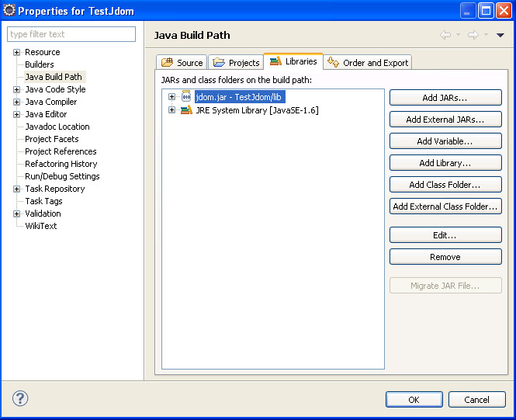Remove the selected library entry
The height and width of the screenshot is (420, 516).
point(445,257)
